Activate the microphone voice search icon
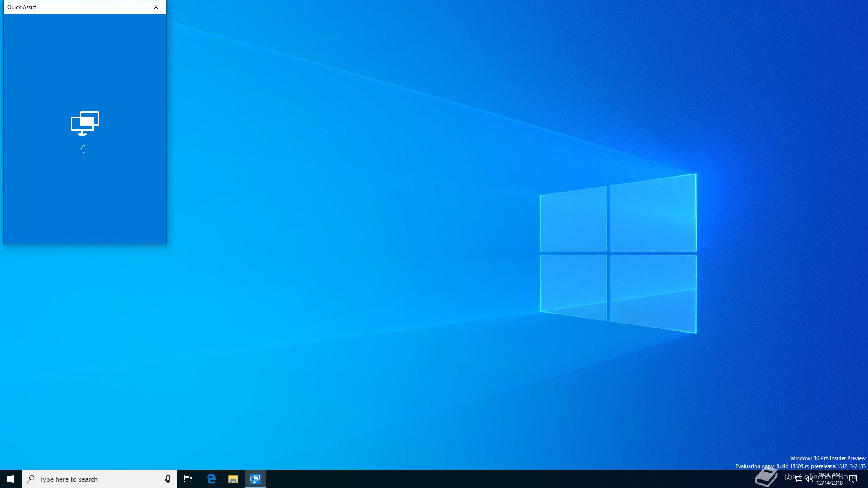This screenshot has height=488, width=868. [168, 479]
